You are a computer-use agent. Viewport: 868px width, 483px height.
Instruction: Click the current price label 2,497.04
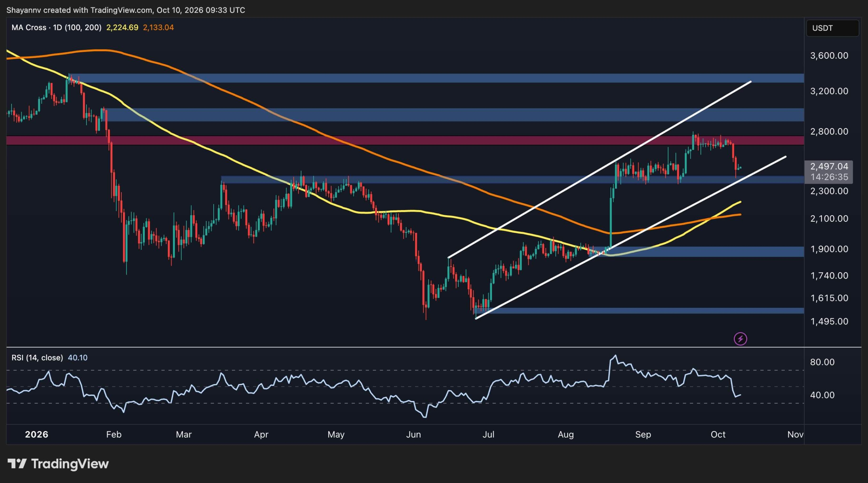829,166
